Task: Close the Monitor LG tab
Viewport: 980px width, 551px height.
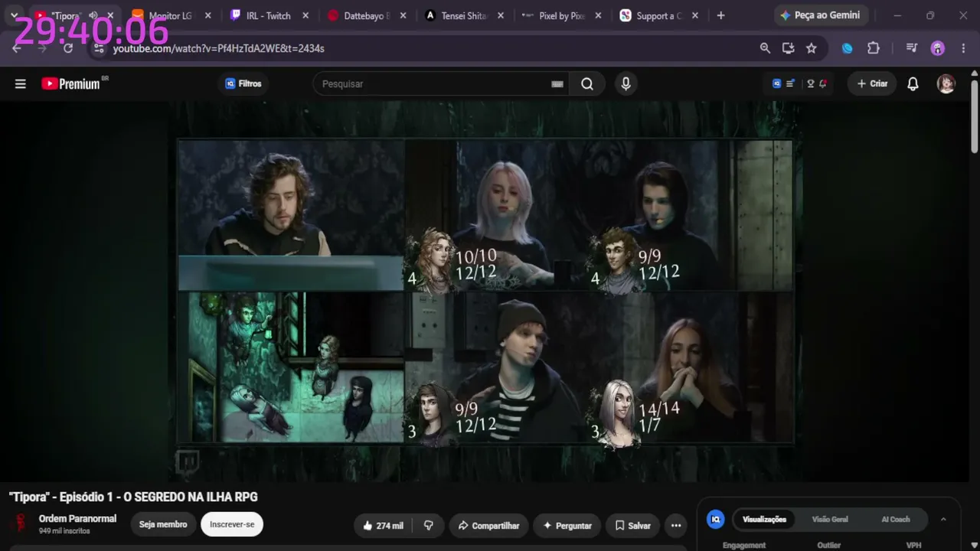Action: click(x=207, y=15)
